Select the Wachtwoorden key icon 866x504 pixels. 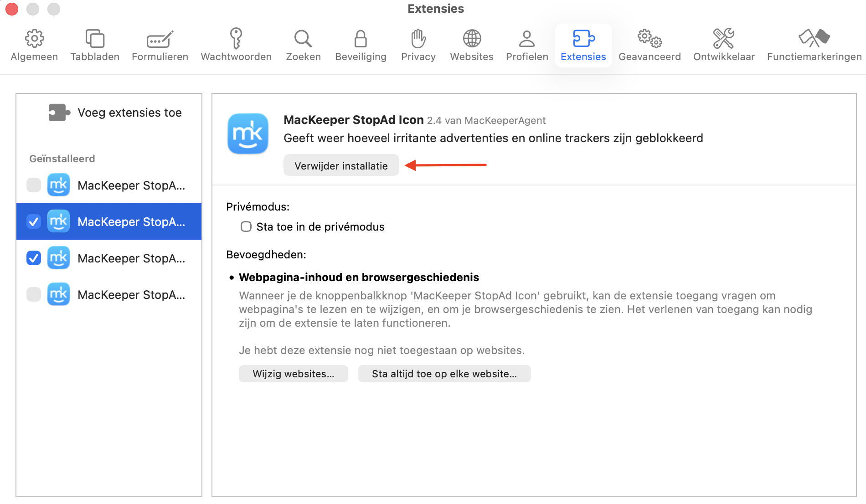pyautogui.click(x=236, y=44)
